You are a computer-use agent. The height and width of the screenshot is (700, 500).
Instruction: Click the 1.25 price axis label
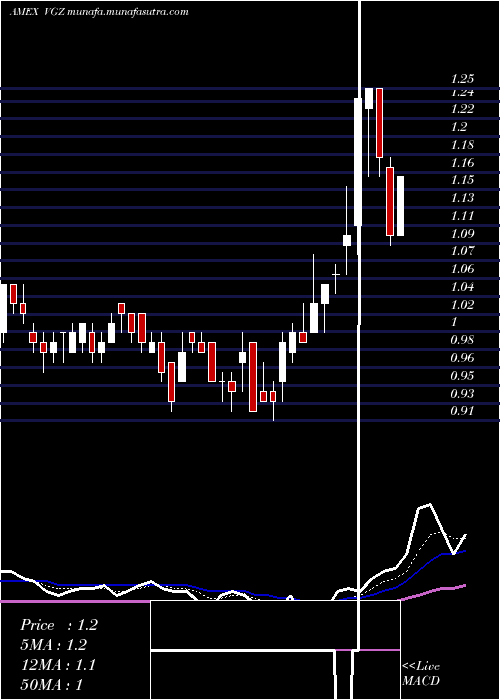[x=462, y=79]
